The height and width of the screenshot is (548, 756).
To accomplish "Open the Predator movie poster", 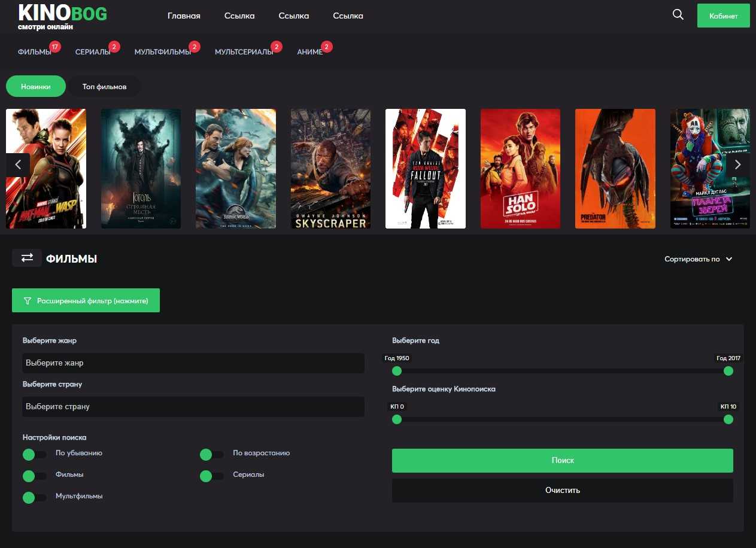I will tap(615, 169).
